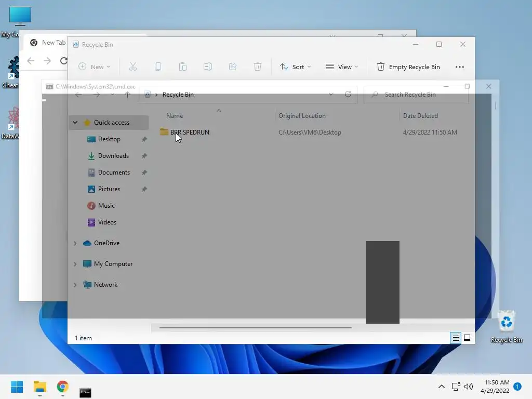Click the Cut scissors icon in the toolbar
The width and height of the screenshot is (532, 399).
[132, 67]
